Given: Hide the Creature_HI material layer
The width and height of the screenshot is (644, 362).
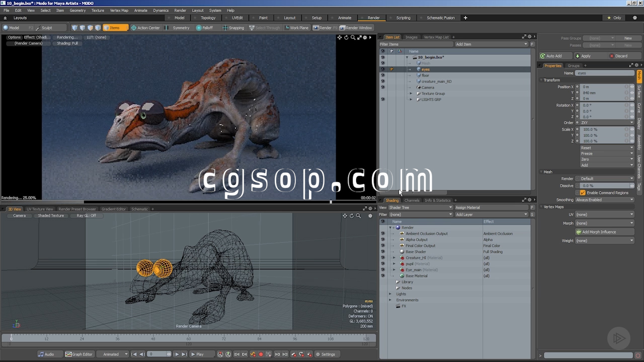Looking at the screenshot, I should [382, 258].
